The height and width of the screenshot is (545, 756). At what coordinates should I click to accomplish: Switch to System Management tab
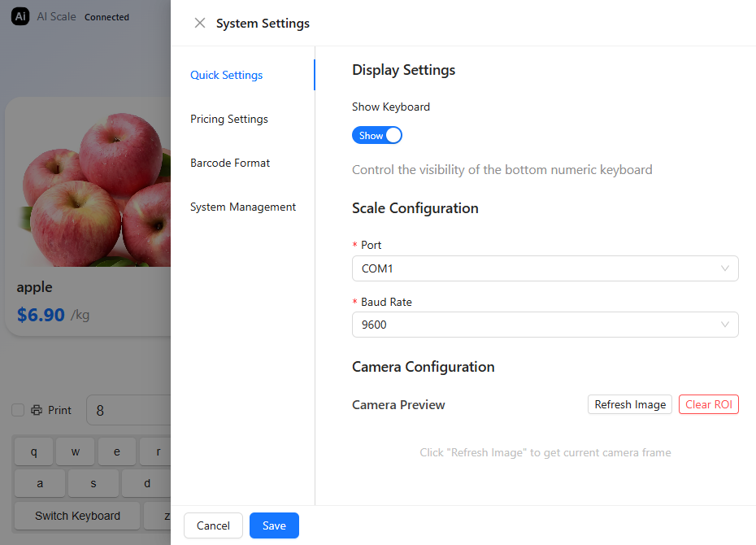coord(243,207)
